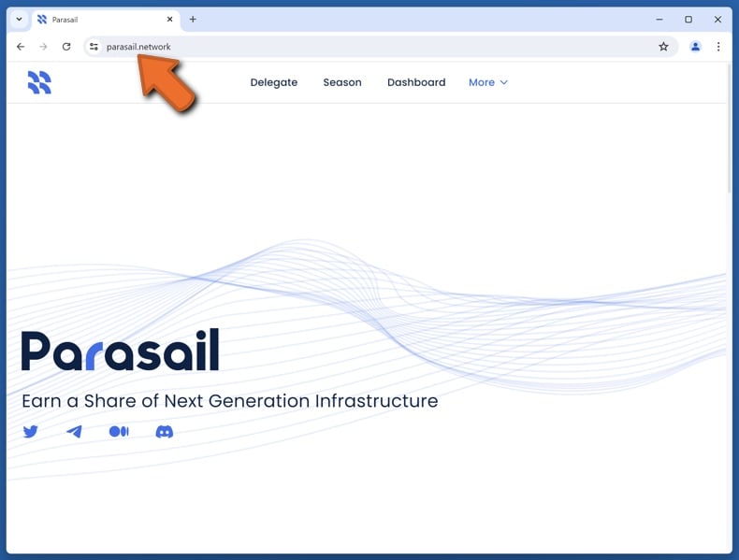Select the Parasail browser tab
739x560 pixels.
[106, 20]
